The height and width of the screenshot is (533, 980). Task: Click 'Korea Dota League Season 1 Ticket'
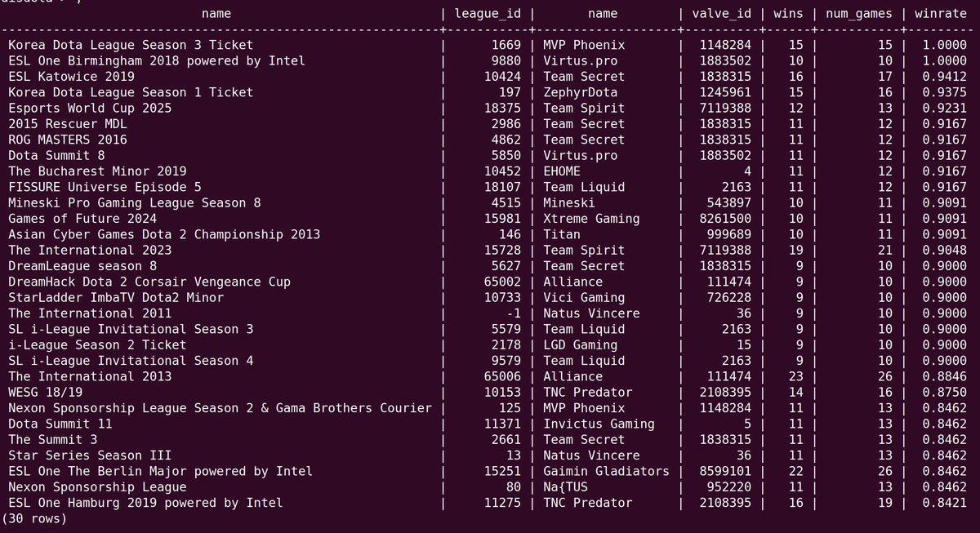[131, 92]
